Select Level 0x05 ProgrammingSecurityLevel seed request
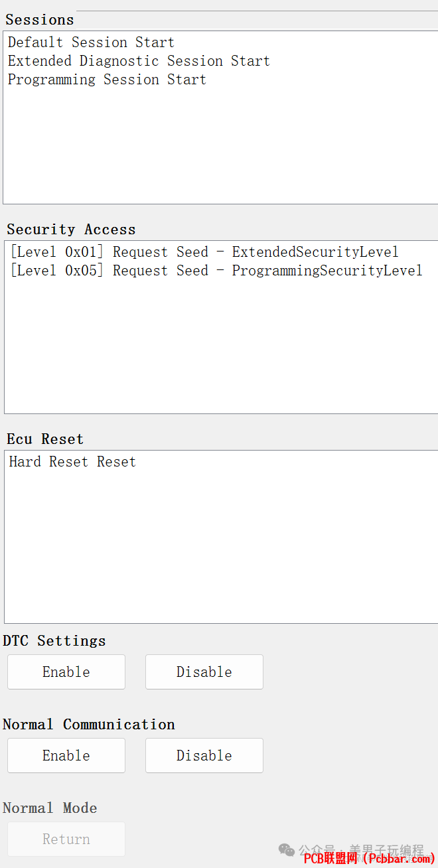This screenshot has width=438, height=868. point(216,271)
